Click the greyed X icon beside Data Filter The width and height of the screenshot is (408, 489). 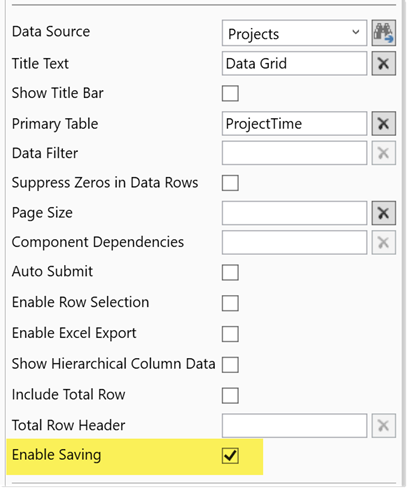[x=384, y=153]
